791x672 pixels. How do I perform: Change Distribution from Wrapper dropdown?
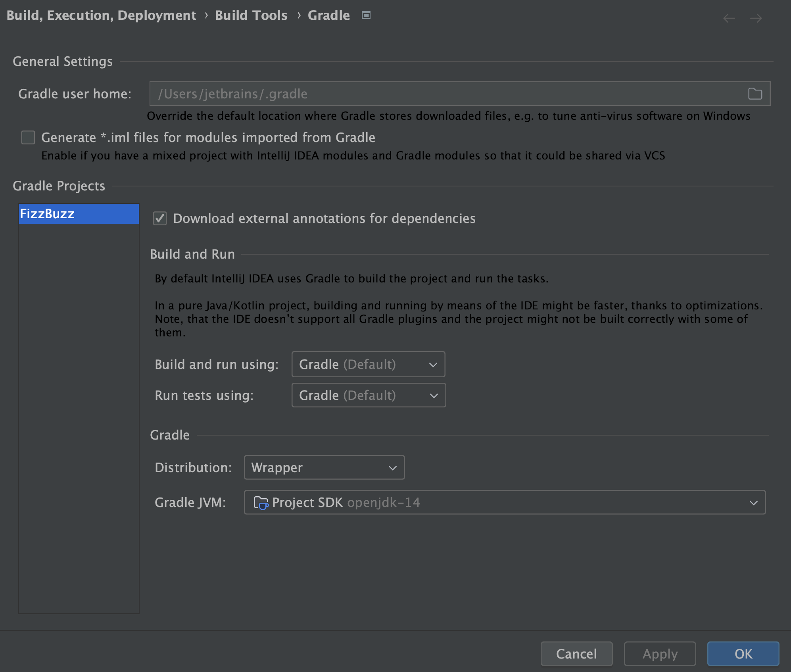(324, 467)
